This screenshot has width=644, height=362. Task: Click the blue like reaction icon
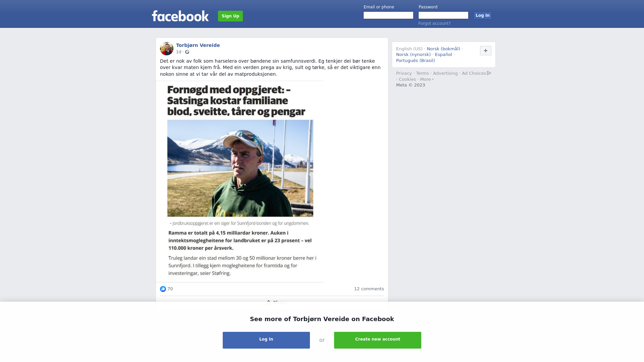[x=163, y=289]
